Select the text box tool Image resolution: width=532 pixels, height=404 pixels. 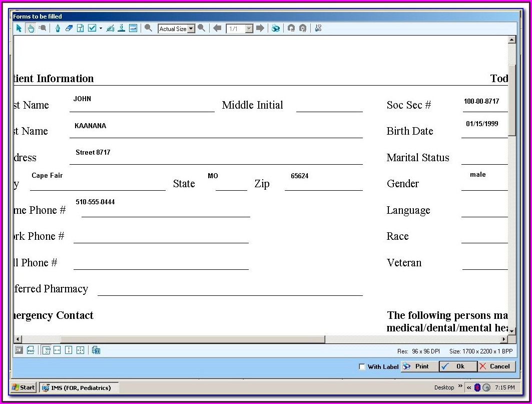pyautogui.click(x=80, y=29)
